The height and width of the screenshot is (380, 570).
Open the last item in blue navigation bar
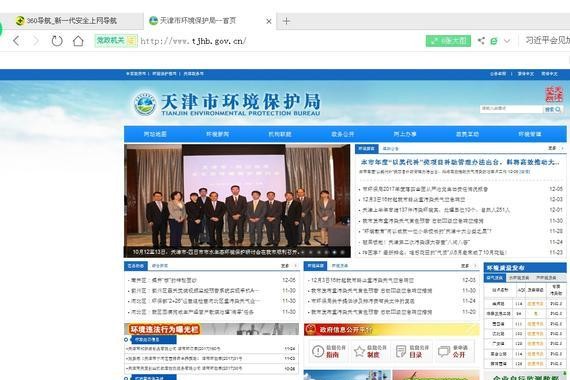click(530, 134)
